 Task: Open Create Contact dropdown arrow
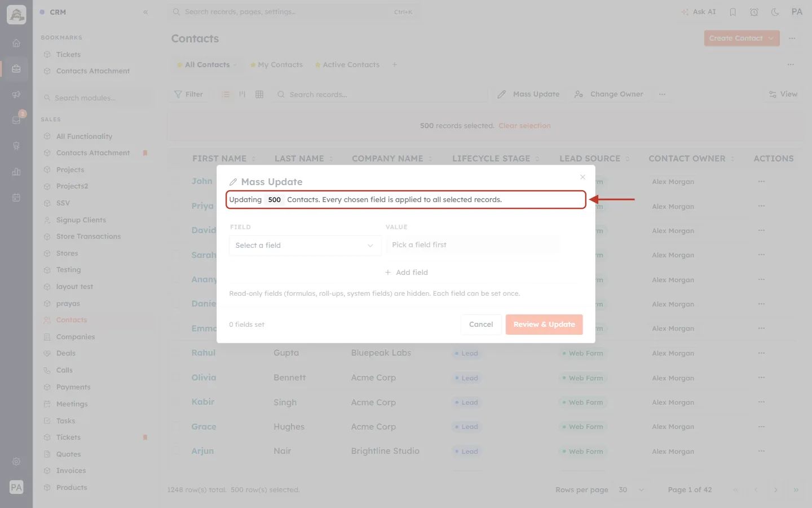tap(771, 38)
